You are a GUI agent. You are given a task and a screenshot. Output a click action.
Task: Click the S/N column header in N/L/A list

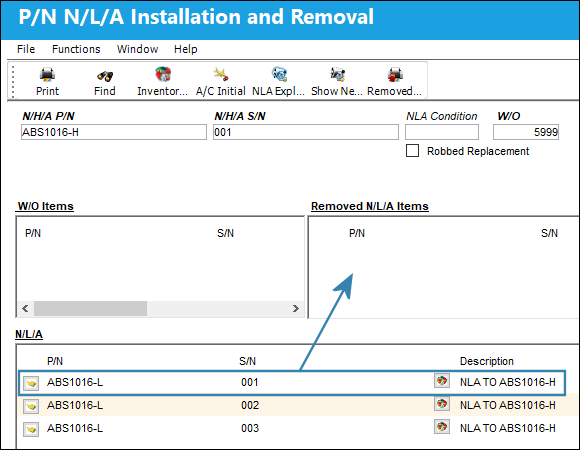[x=247, y=361]
